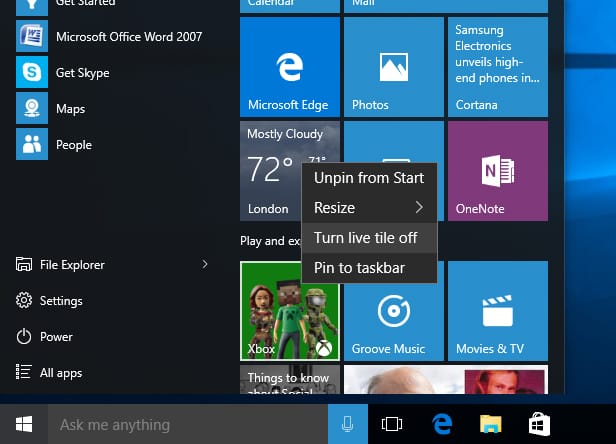Expand File Explorer jump list chevron

click(205, 264)
